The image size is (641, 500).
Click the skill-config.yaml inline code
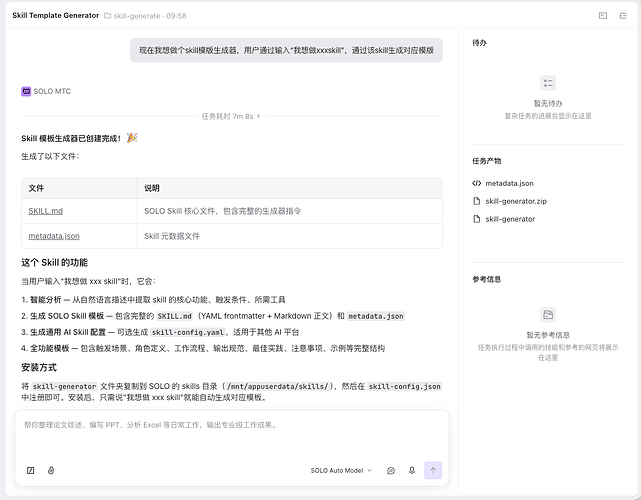(x=188, y=332)
